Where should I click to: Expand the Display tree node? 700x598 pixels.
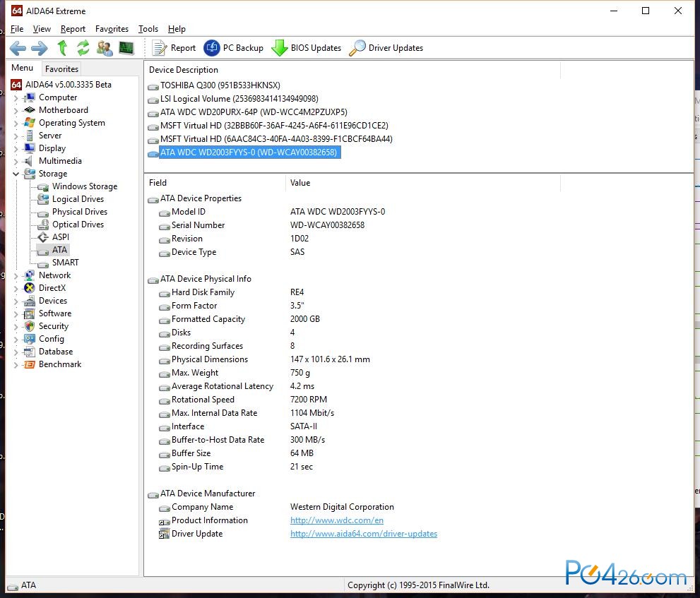click(16, 148)
